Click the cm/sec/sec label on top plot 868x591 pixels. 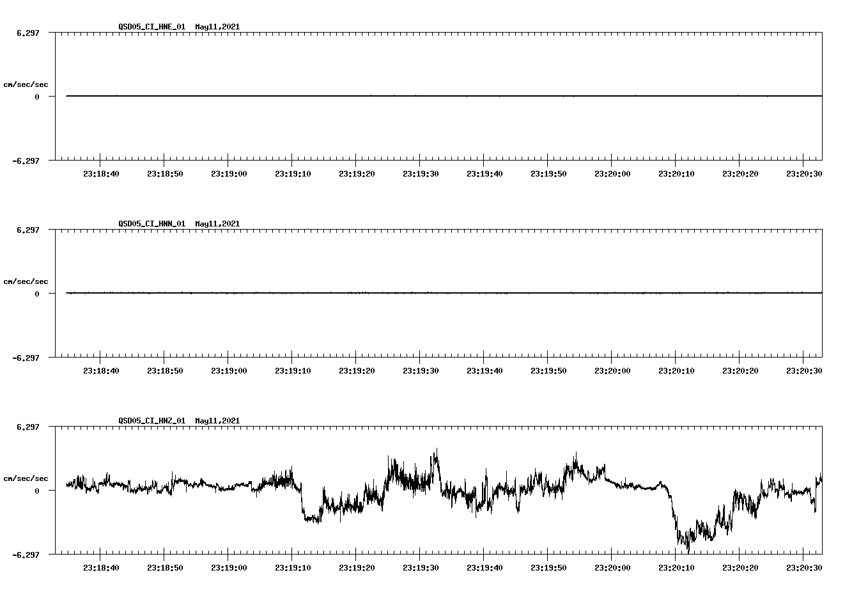tap(27, 84)
